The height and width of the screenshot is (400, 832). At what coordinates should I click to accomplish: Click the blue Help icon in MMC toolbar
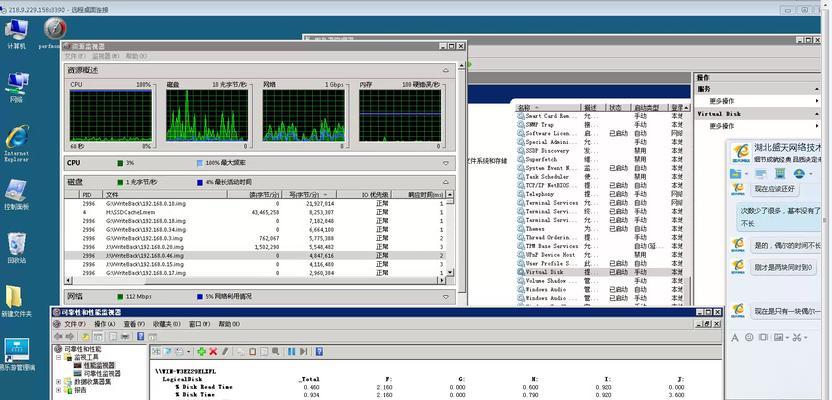pos(141,336)
